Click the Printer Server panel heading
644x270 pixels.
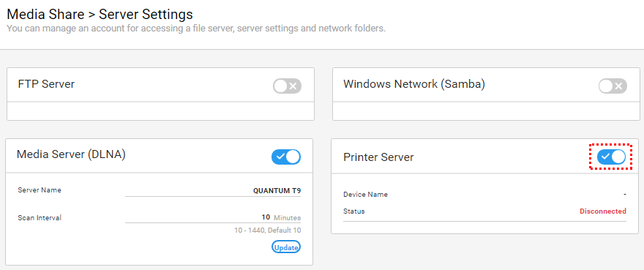pyautogui.click(x=378, y=157)
